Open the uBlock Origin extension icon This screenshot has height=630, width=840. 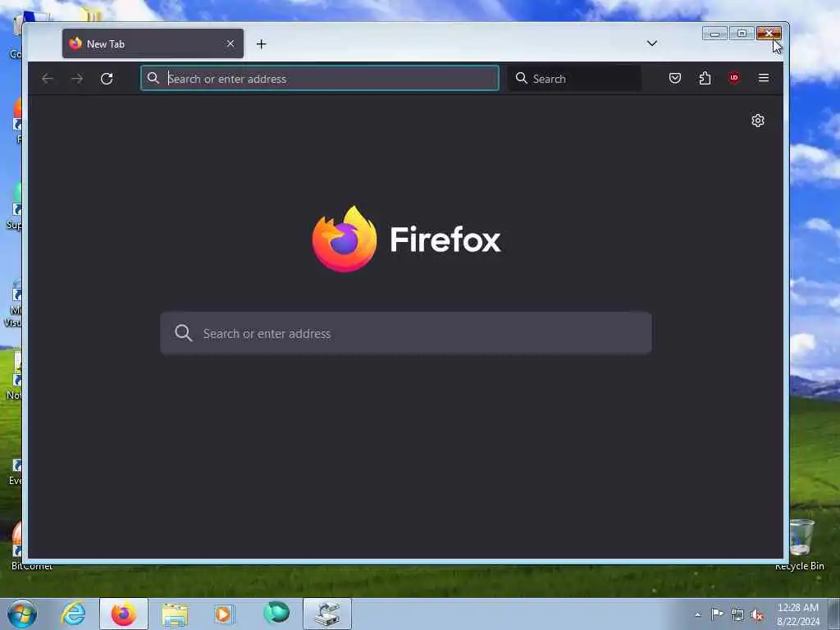[734, 78]
